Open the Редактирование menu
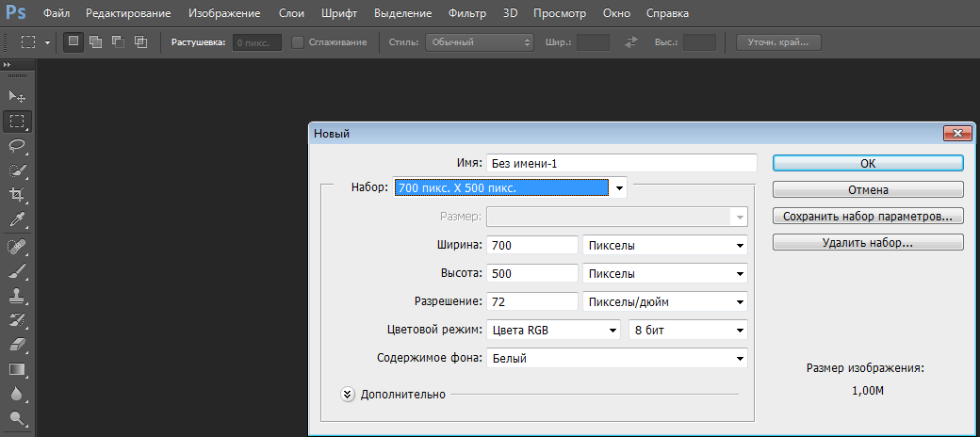The width and height of the screenshot is (980, 437). click(128, 13)
